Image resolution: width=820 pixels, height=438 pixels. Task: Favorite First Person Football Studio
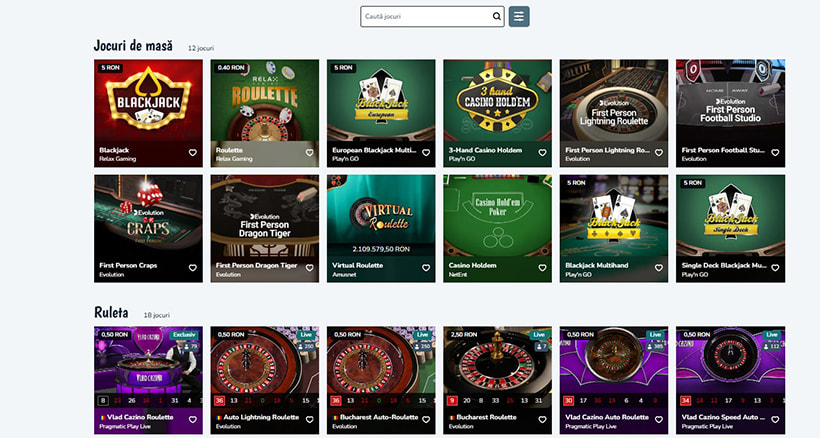pos(775,153)
